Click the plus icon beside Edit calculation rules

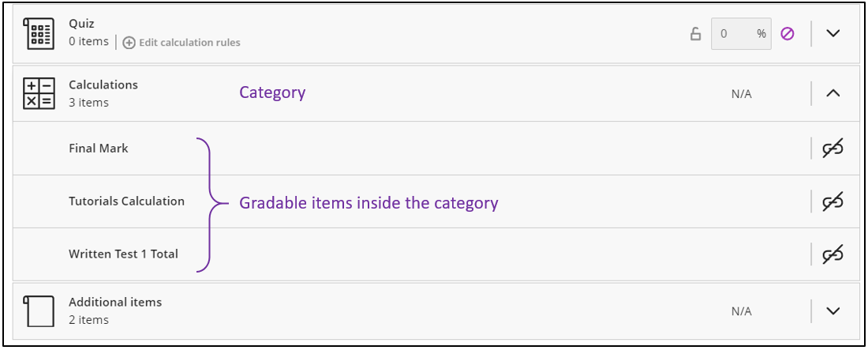[x=129, y=43]
